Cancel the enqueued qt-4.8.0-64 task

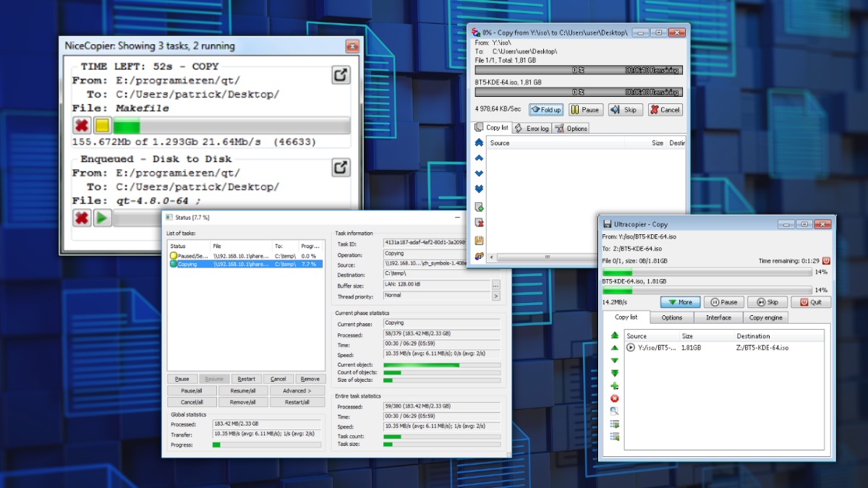(x=82, y=218)
